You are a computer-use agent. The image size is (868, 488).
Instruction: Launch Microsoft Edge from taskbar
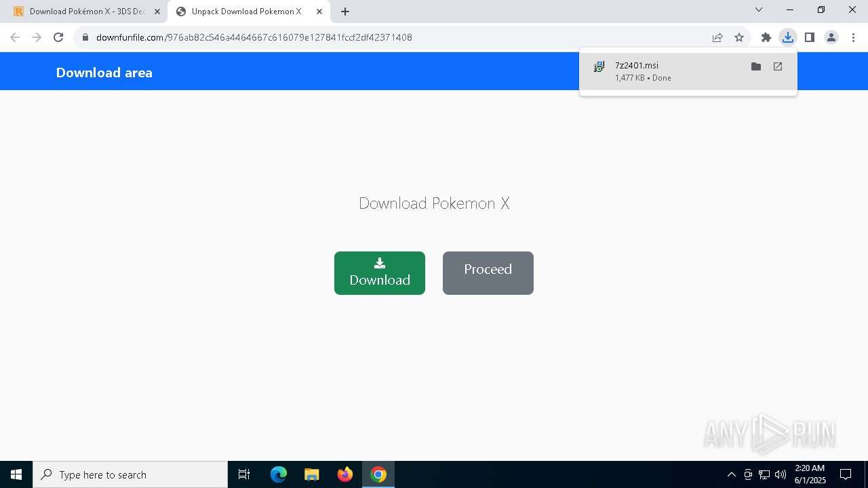pyautogui.click(x=279, y=474)
